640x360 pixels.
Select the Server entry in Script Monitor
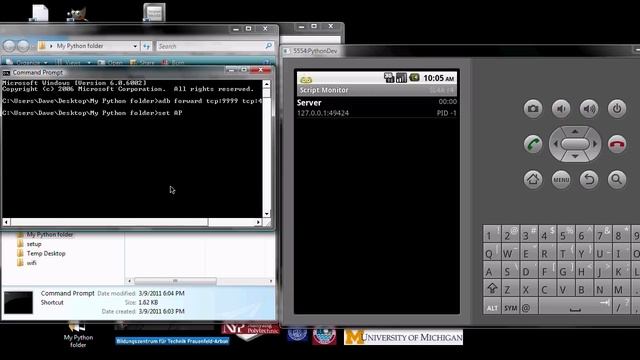(x=377, y=107)
